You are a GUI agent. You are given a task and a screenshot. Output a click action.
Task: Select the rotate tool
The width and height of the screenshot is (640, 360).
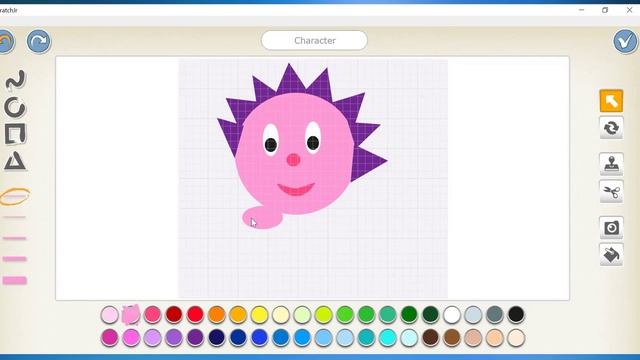pos(611,128)
